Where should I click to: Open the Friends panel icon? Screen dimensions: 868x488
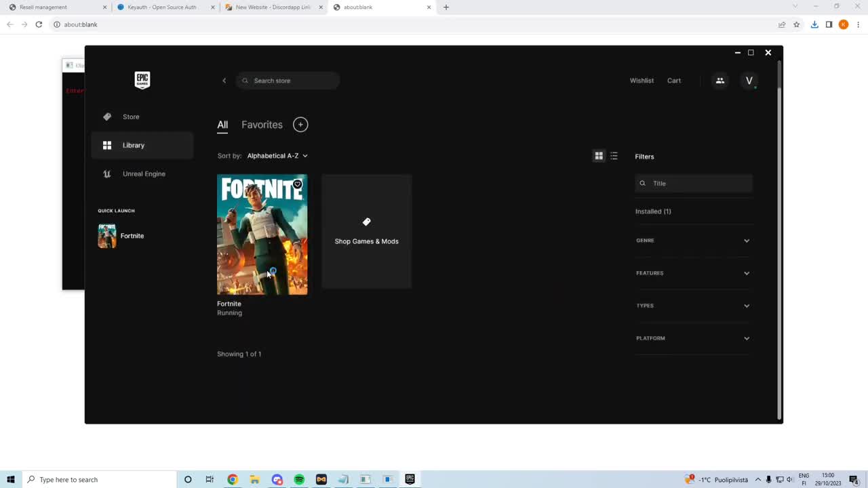tap(719, 80)
